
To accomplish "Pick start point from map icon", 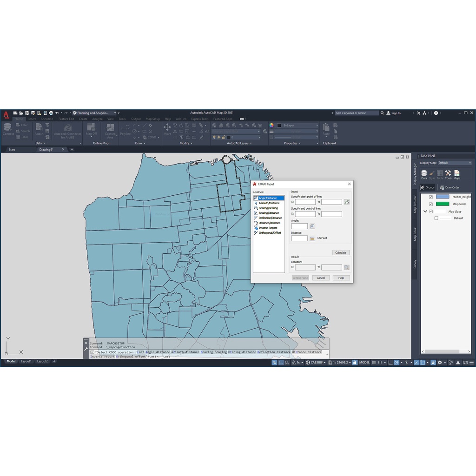I will click(346, 202).
